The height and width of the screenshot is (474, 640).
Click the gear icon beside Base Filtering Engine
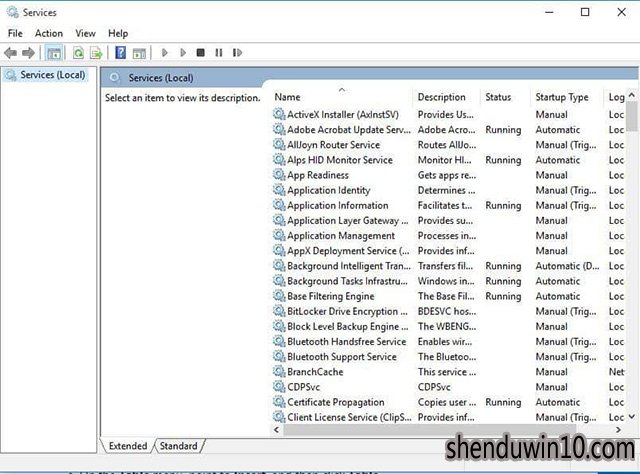click(x=279, y=296)
